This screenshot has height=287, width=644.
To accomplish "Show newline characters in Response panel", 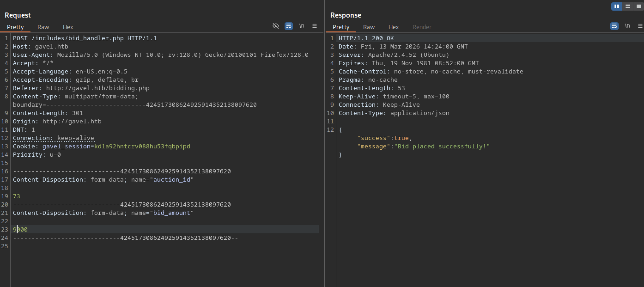I will coord(627,26).
